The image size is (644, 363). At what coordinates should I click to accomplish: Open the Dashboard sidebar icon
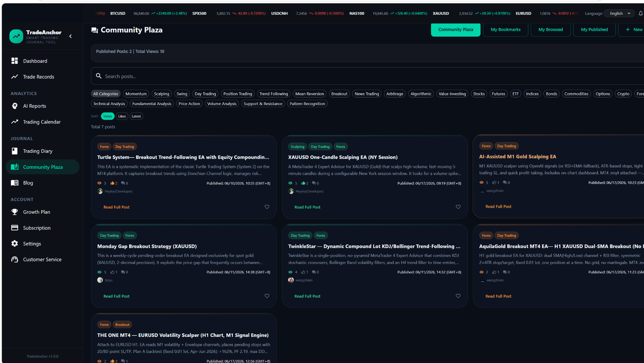coord(14,61)
